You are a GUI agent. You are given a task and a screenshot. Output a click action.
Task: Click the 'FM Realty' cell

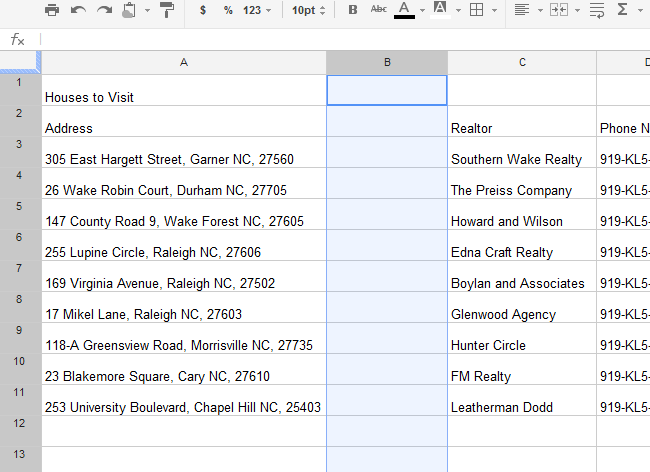click(x=522, y=370)
